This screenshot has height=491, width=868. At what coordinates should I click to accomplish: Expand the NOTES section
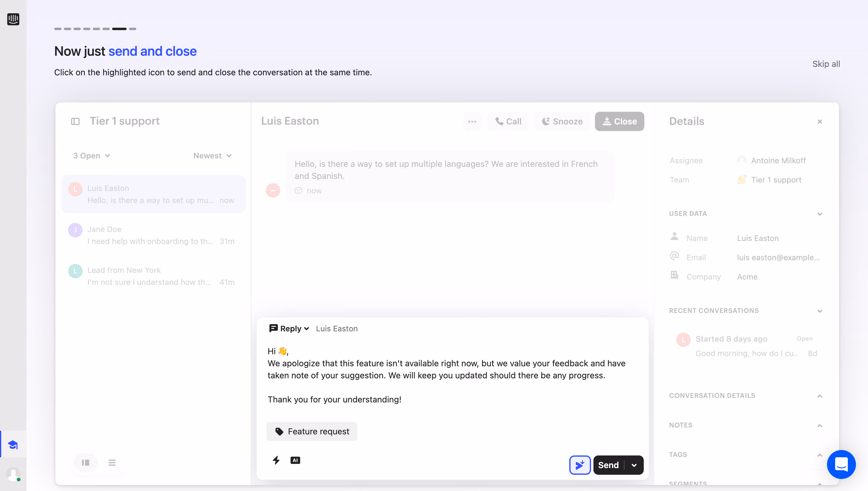[819, 425]
